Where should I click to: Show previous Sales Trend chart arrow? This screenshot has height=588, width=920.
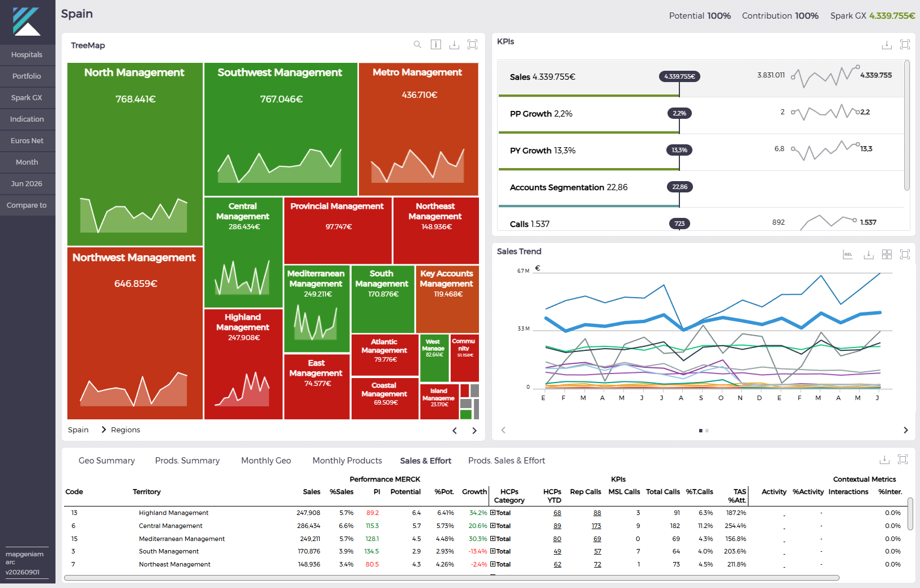(x=503, y=430)
